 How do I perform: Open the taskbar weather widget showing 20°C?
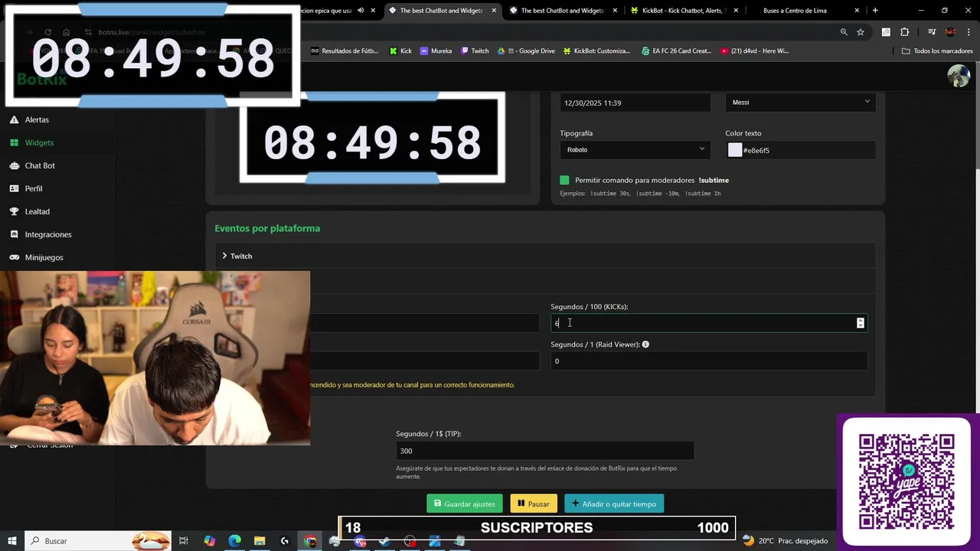[x=785, y=541]
